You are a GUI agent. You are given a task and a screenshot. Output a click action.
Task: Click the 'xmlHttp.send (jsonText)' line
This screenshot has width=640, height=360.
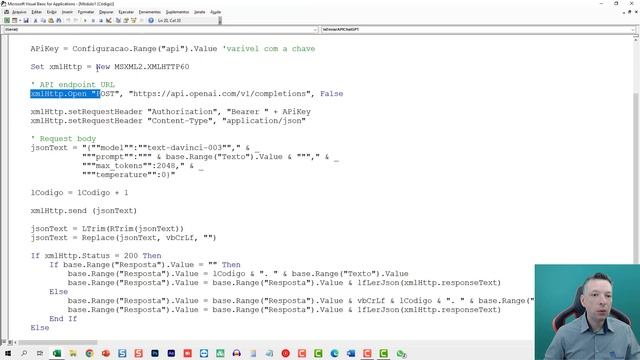pyautogui.click(x=84, y=211)
